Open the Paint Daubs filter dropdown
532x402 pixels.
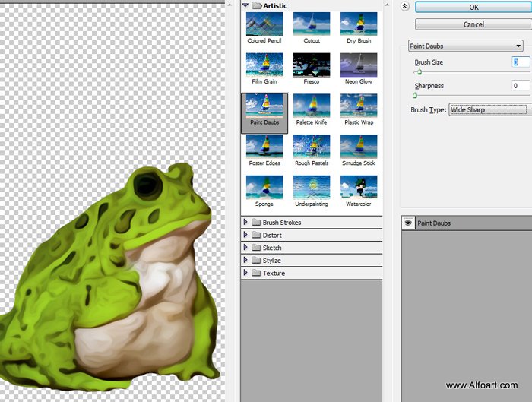(x=465, y=46)
